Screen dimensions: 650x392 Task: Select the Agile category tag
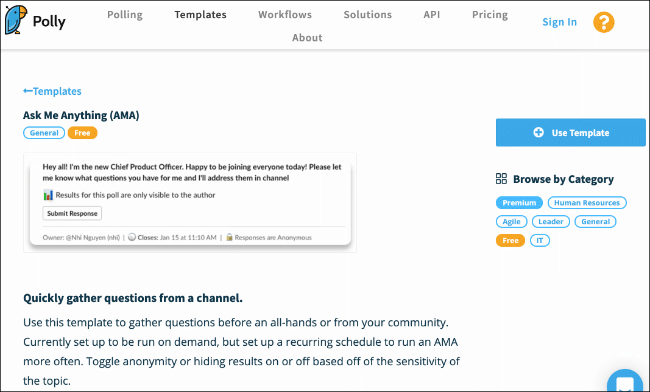coord(511,222)
